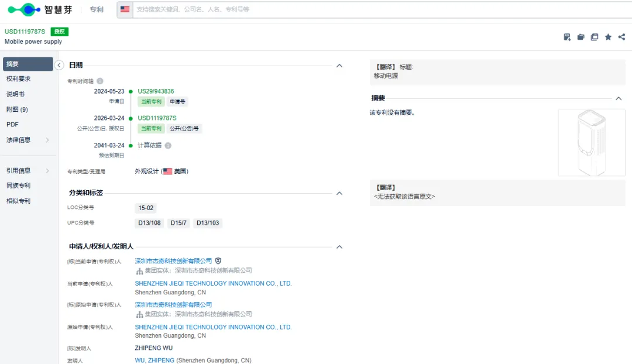Open the PDF sidebar tab
The image size is (632, 364).
coord(12,125)
